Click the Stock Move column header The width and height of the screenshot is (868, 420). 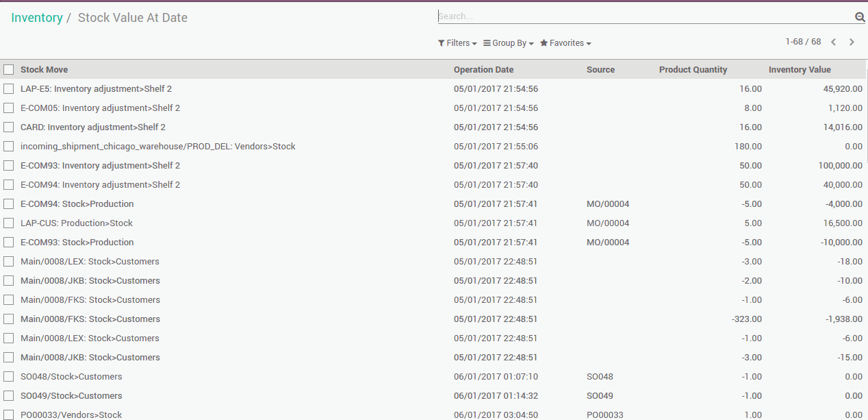(x=44, y=69)
